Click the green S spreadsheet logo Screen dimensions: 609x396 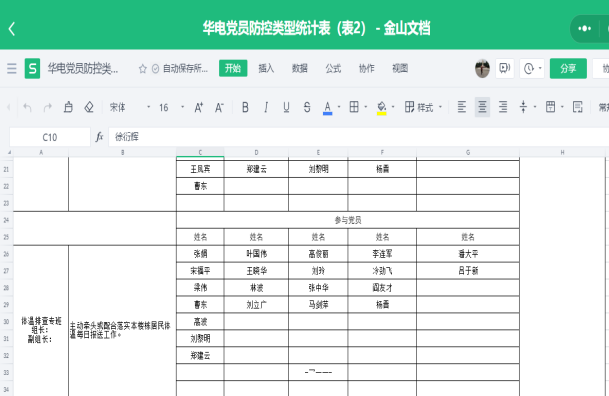[32, 69]
